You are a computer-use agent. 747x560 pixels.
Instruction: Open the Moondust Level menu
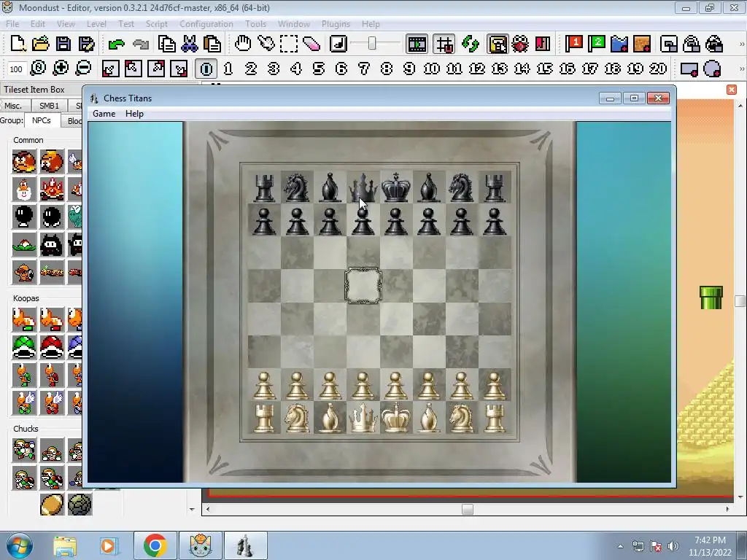(96, 24)
